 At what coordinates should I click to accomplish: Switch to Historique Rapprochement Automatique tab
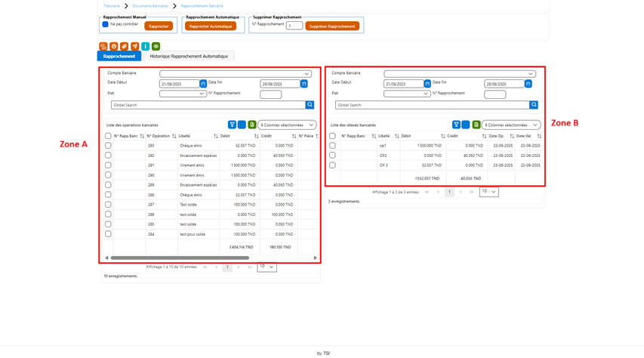[189, 57]
